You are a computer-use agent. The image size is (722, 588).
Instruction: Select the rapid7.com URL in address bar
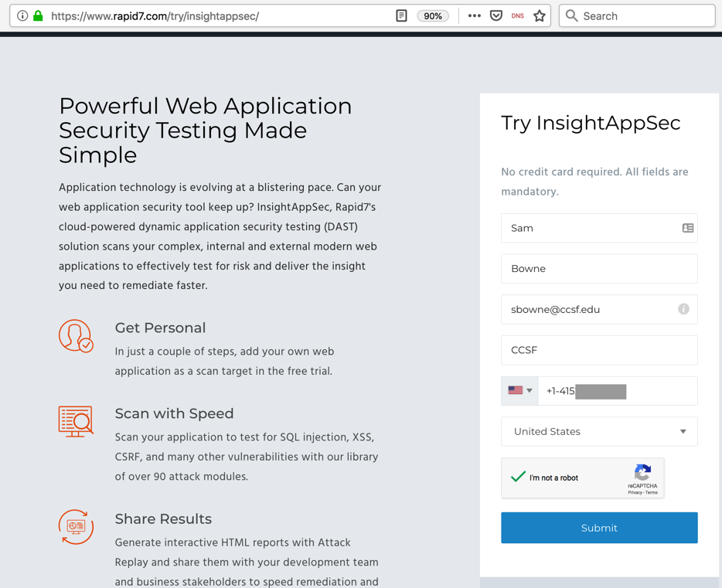(155, 16)
